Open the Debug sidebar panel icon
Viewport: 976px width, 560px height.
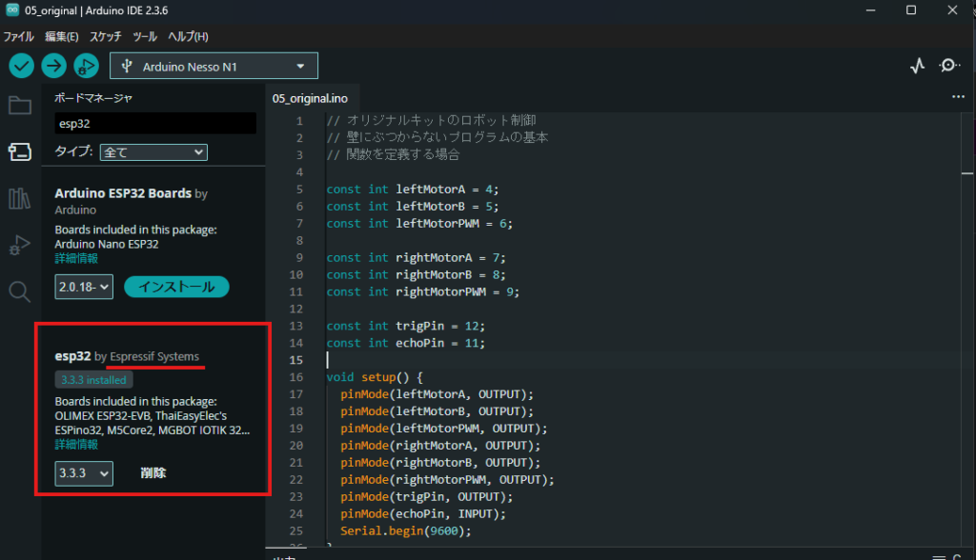point(20,245)
